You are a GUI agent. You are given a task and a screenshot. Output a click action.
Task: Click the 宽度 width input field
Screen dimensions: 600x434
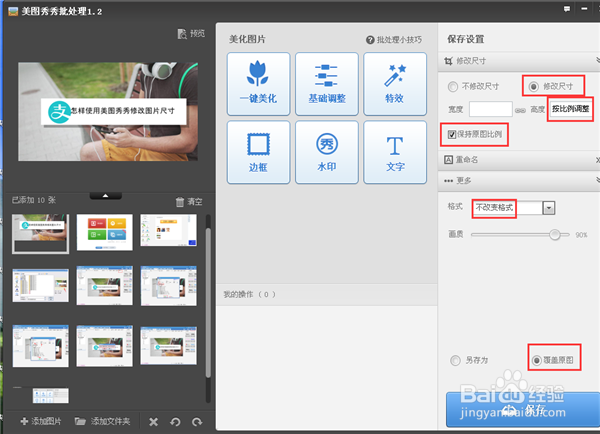point(491,109)
